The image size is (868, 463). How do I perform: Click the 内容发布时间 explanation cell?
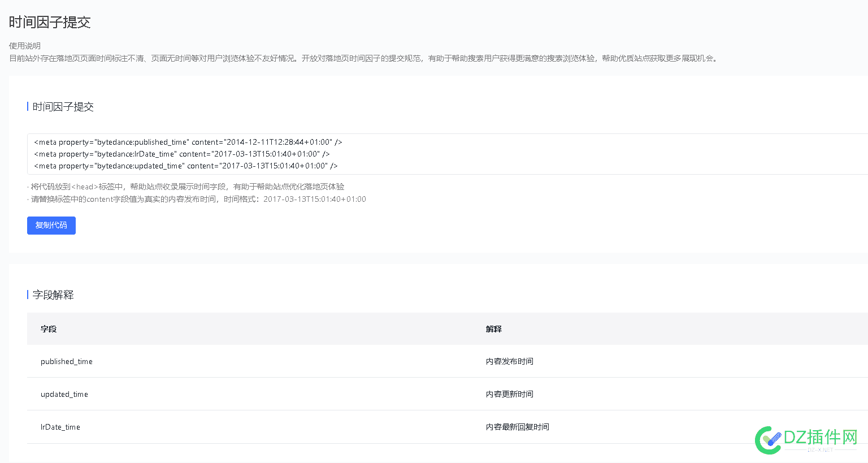coord(510,361)
